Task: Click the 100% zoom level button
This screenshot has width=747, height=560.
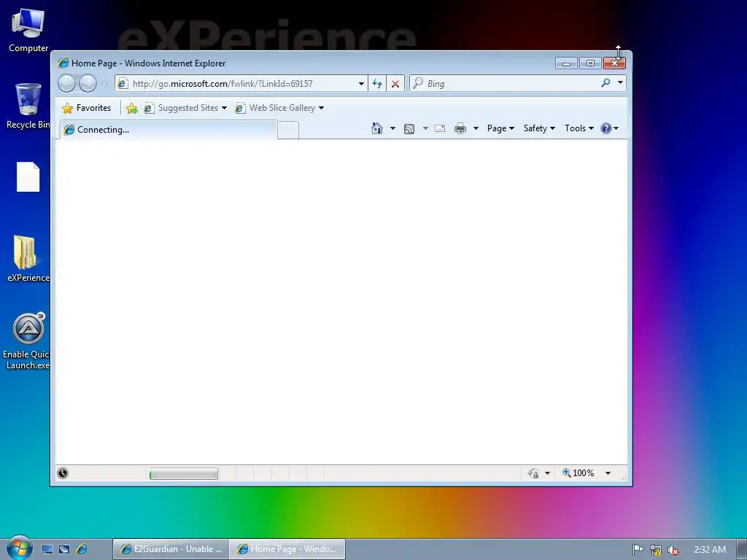Action: 578,473
